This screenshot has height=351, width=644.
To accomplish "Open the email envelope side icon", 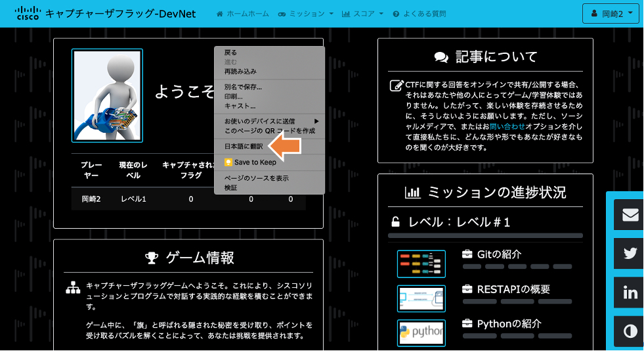I will pos(630,215).
